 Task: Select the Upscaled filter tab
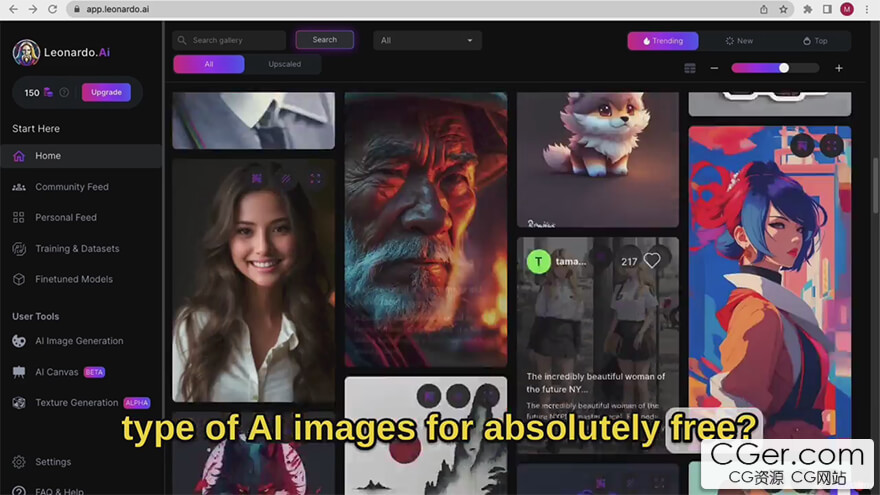[x=285, y=65]
